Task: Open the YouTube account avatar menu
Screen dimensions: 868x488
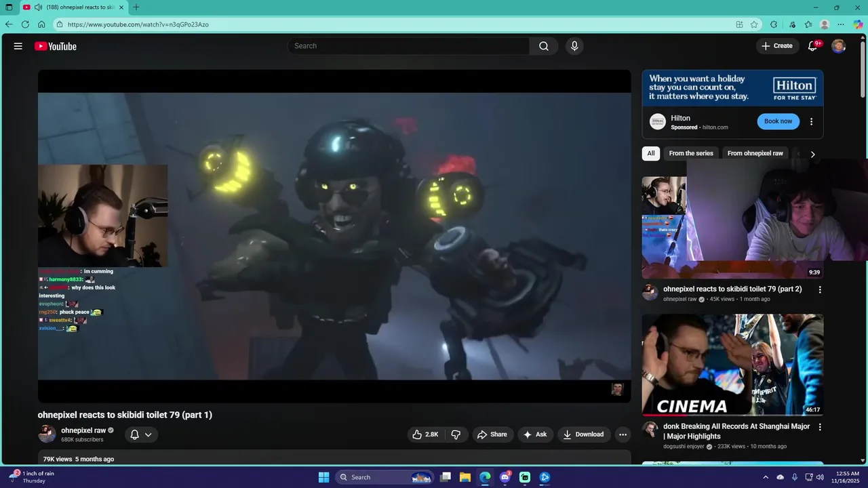Action: [839, 46]
